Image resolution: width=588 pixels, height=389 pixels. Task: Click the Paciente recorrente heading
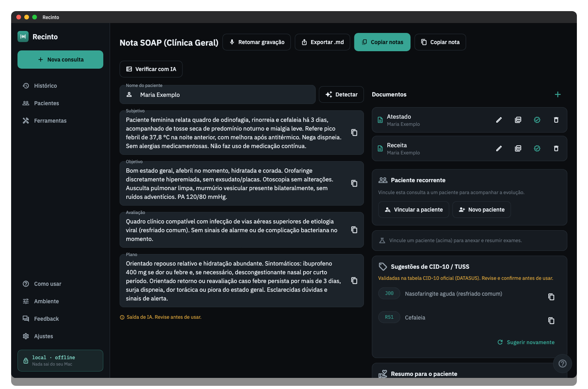pos(418,180)
